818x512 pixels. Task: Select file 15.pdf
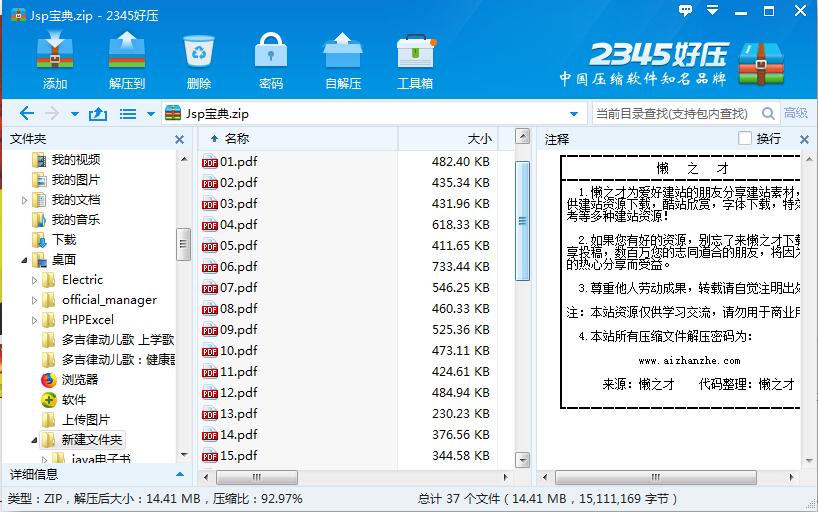click(238, 456)
